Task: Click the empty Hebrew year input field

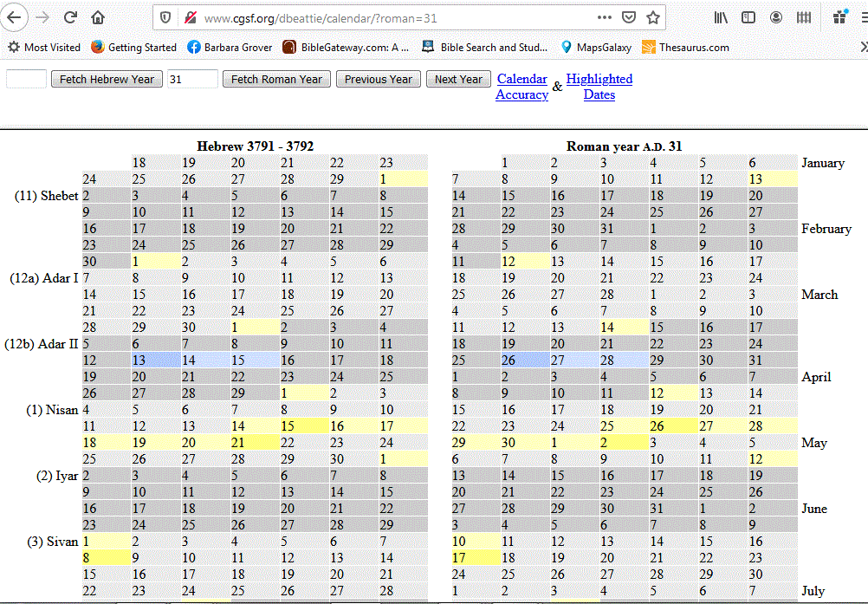Action: pos(26,80)
